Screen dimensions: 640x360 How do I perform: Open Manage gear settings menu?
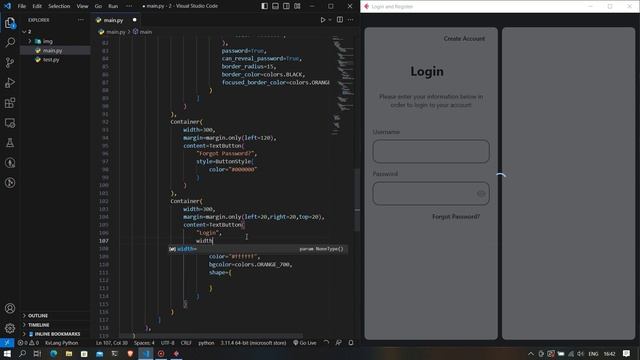coord(10,328)
